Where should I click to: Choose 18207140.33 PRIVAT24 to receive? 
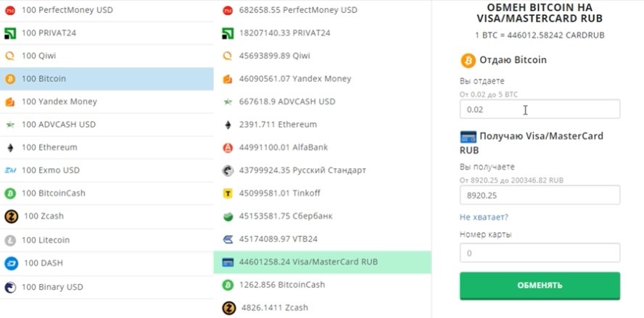[323, 33]
